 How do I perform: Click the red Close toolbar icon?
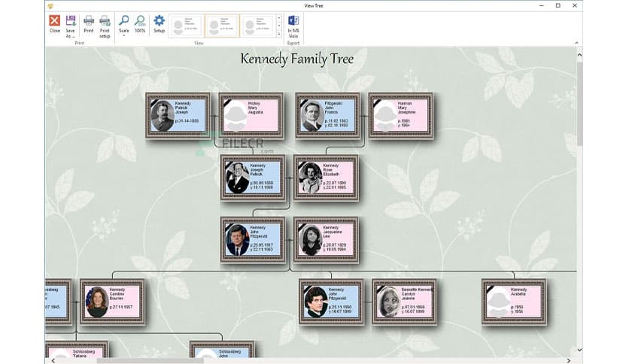point(55,21)
